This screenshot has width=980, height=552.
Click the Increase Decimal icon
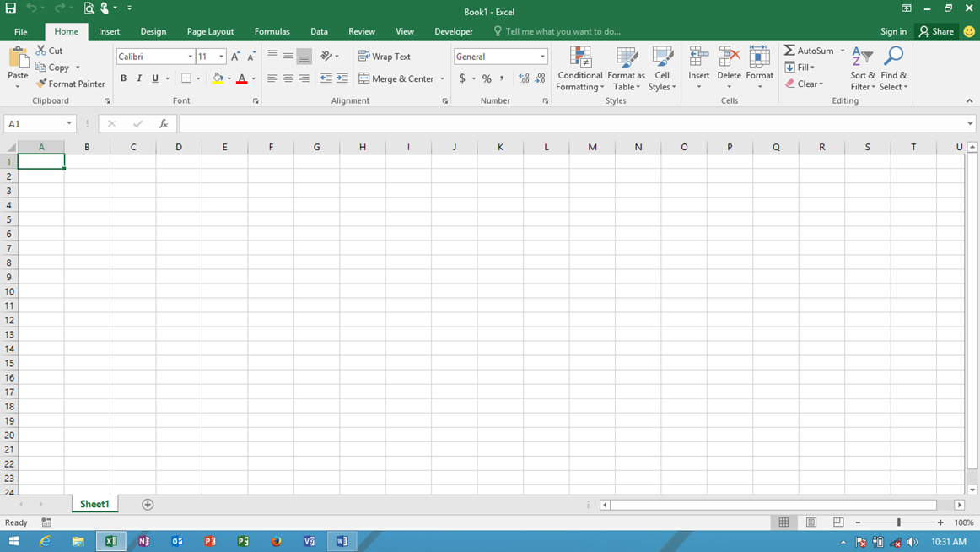(x=525, y=78)
